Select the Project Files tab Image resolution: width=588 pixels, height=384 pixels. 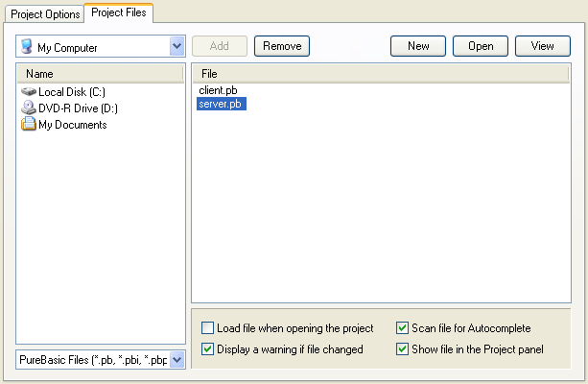pyautogui.click(x=119, y=12)
